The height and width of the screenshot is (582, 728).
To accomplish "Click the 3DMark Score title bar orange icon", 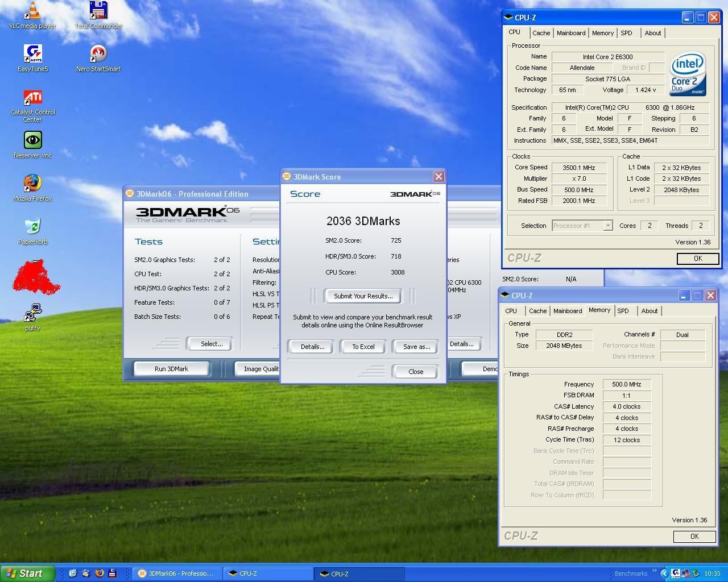I will pos(287,177).
